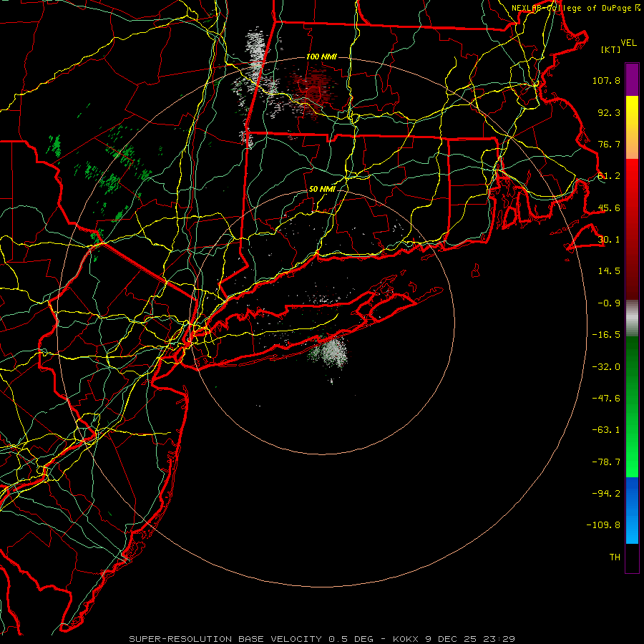Screen dimensions: 644x644
Task: Pick the gray near-zero segment of the scale
Action: coord(632,318)
